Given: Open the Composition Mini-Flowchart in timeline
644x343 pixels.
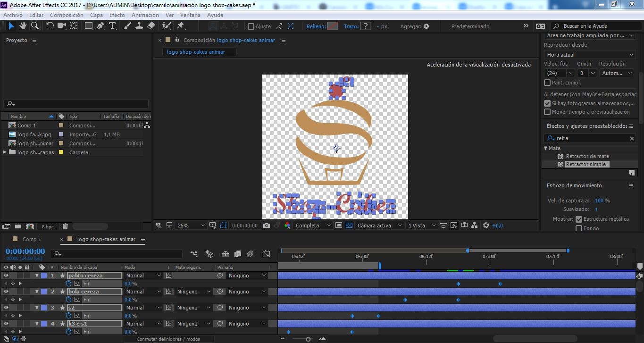Looking at the screenshot, I should 193,254.
